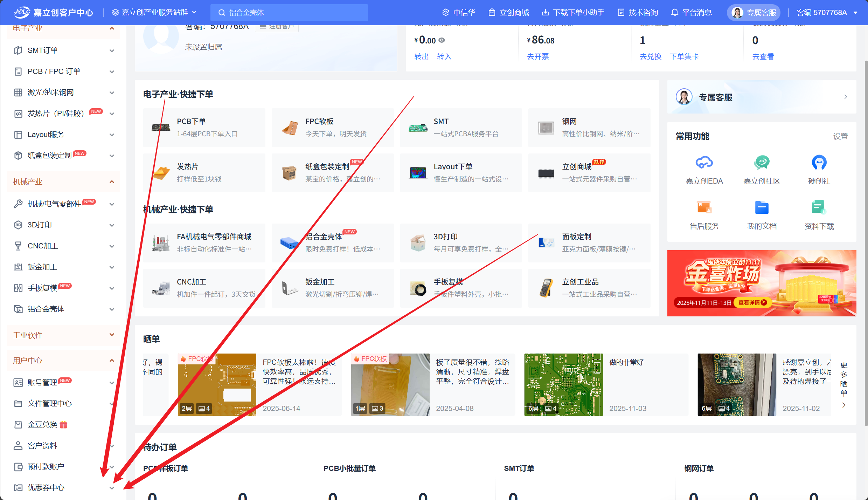
Task: Toggle balance visibility eye icon
Action: point(442,40)
